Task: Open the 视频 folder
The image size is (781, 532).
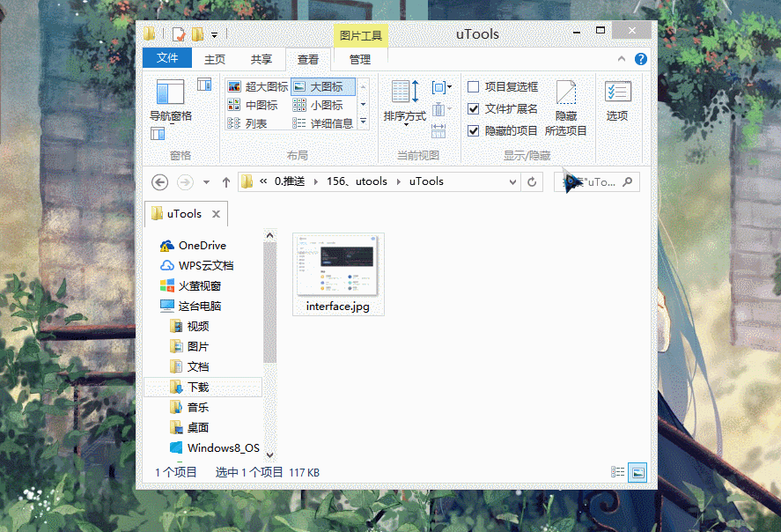Action: pos(189,326)
